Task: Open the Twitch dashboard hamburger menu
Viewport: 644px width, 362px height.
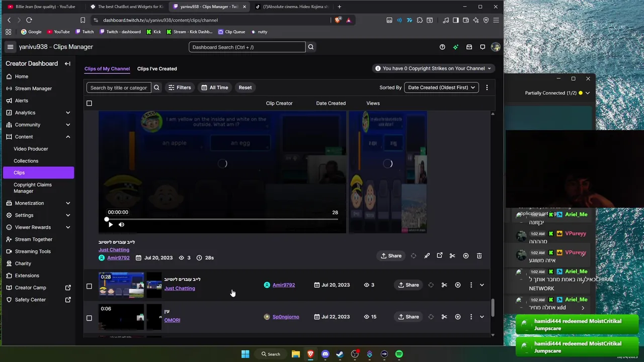Action: 10,47
